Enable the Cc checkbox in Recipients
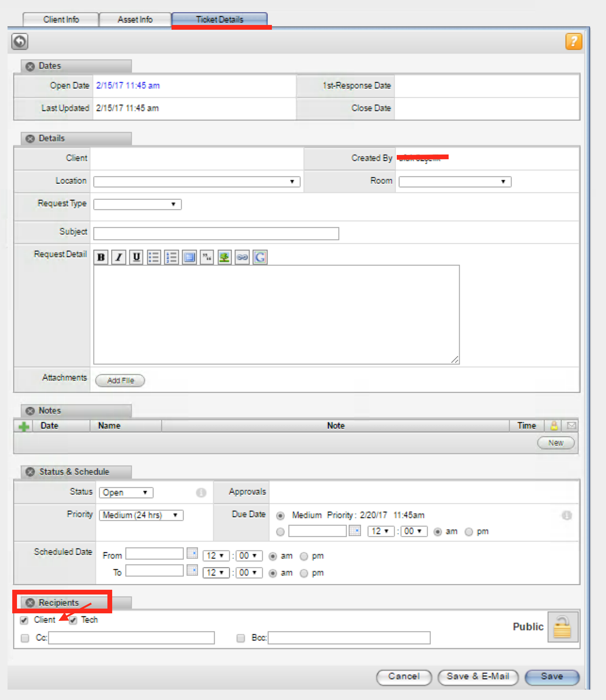 pos(24,638)
